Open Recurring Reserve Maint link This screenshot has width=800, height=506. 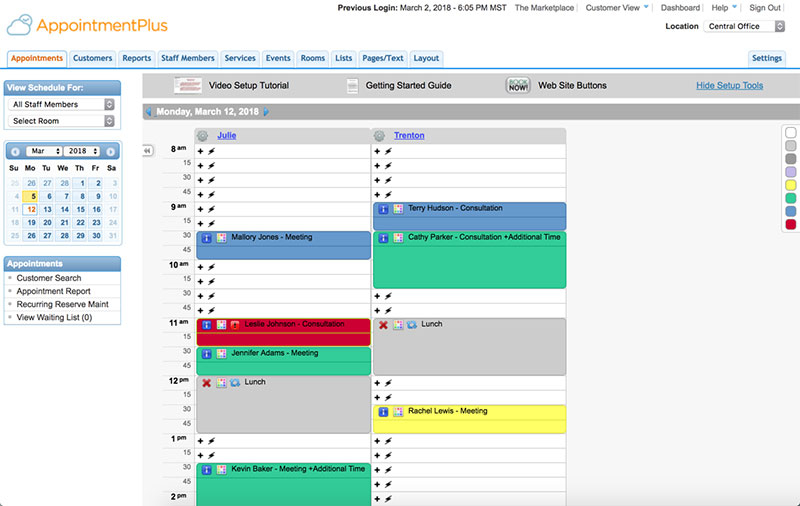click(62, 305)
